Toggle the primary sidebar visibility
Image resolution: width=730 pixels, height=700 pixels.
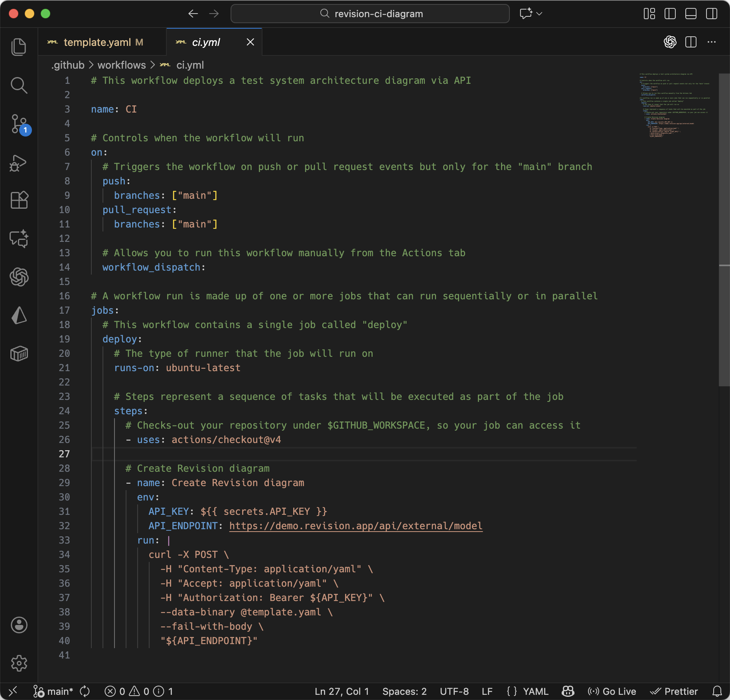tap(670, 14)
